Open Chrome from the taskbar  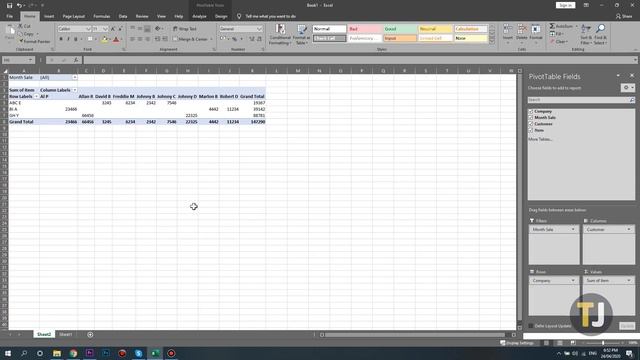point(73,353)
